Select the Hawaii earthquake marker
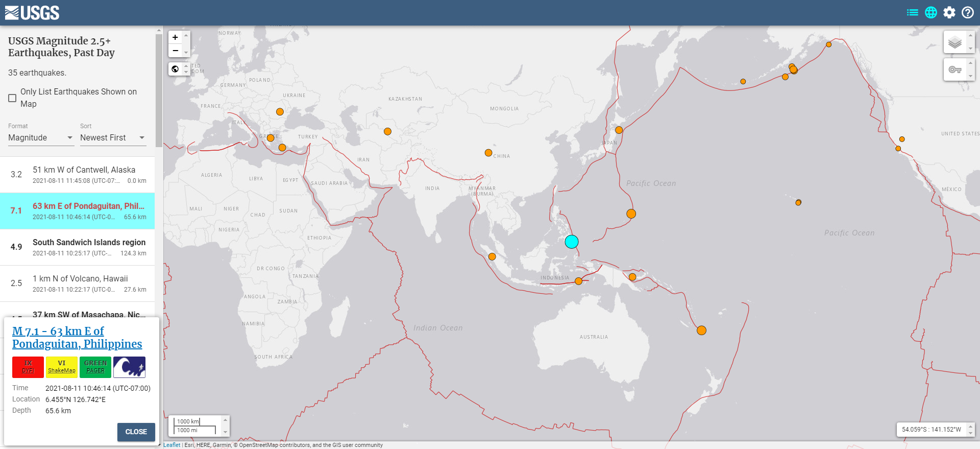 point(798,203)
